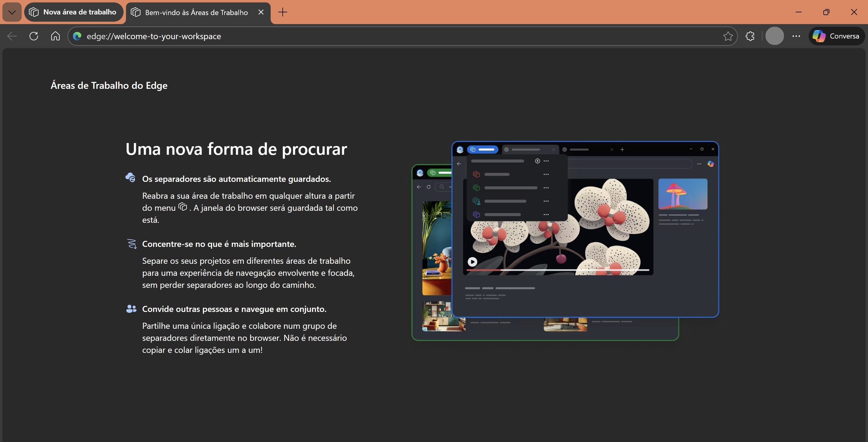Expand the tab actions chevron menu
Viewport: 868px width, 442px height.
coord(12,12)
